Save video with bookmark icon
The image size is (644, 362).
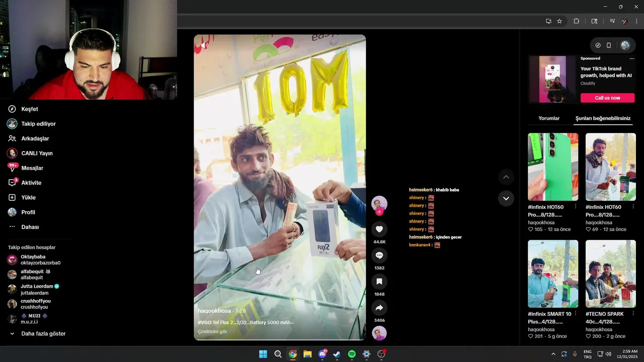pyautogui.click(x=379, y=282)
